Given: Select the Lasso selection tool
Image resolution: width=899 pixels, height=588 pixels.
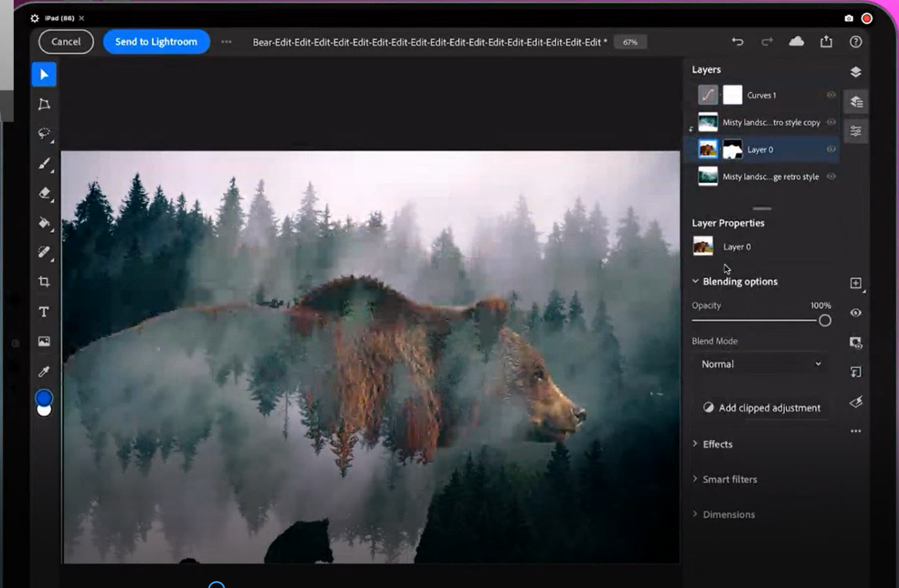Looking at the screenshot, I should pos(44,133).
